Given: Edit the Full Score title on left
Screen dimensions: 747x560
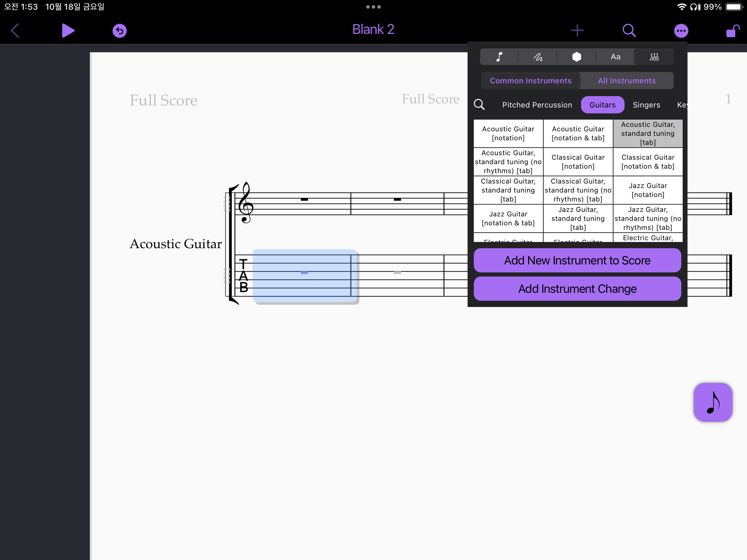Looking at the screenshot, I should [163, 100].
